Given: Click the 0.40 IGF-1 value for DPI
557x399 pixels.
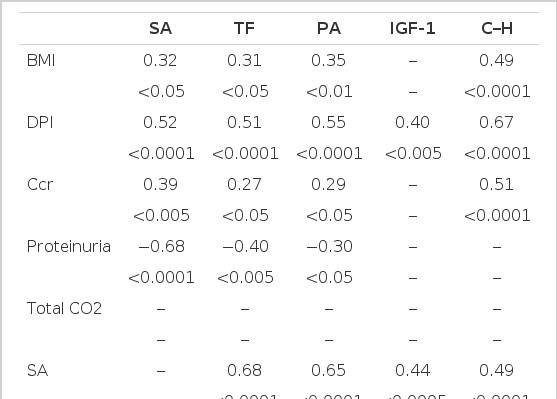Looking at the screenshot, I should pos(412,123).
